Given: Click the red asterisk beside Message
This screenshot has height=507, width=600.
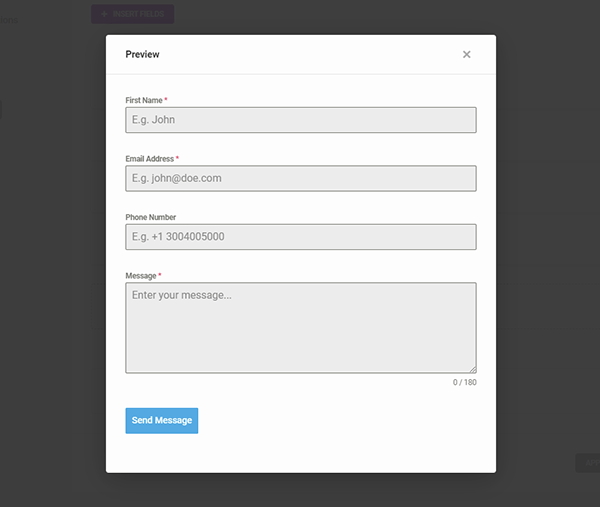Looking at the screenshot, I should click(160, 274).
